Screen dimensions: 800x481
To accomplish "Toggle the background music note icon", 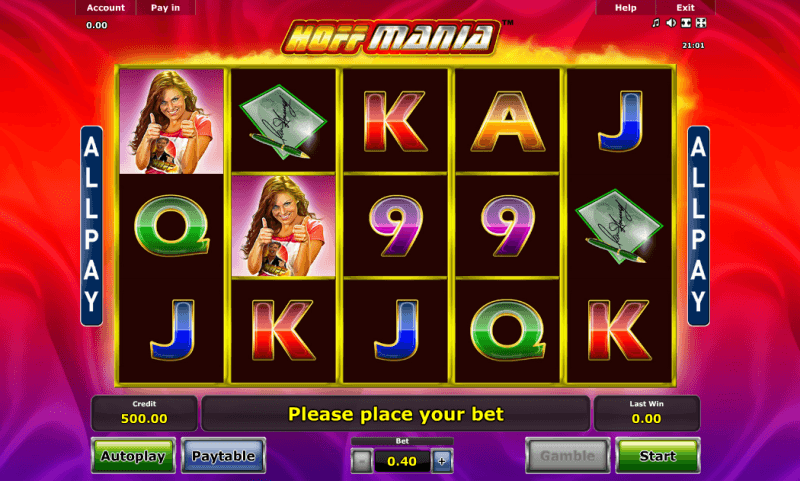I will 656,23.
